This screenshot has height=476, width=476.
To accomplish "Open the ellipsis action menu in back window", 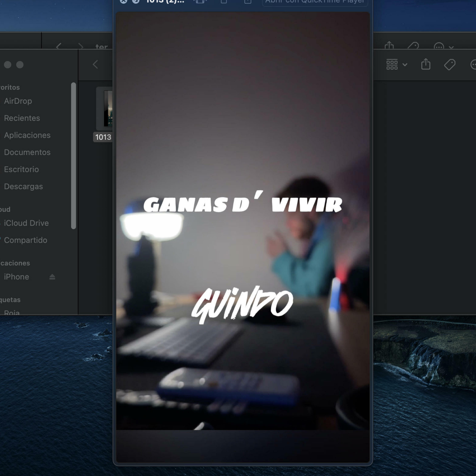I will click(x=439, y=46).
